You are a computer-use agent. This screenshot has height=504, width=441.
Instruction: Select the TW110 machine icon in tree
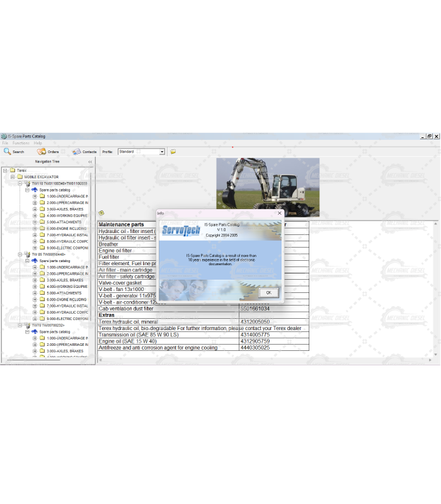[x=27, y=183]
